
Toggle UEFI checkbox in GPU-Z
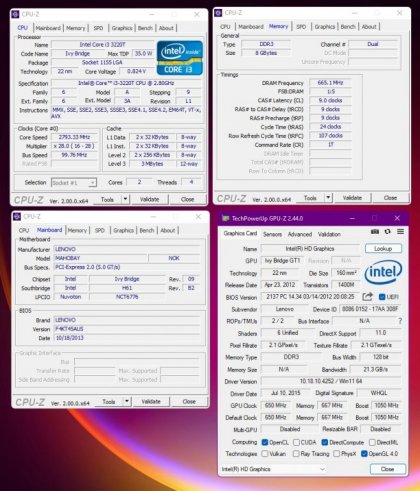point(382,297)
